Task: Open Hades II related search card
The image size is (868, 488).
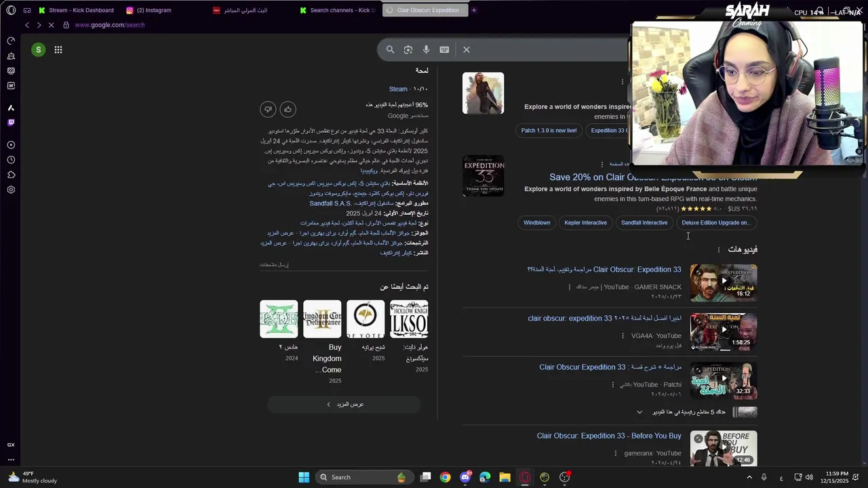Action: pos(279,330)
